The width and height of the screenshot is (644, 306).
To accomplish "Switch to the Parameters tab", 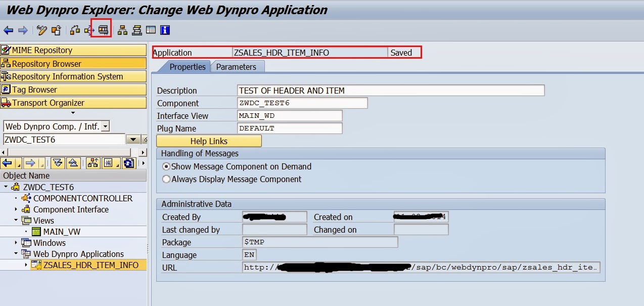I will [236, 67].
